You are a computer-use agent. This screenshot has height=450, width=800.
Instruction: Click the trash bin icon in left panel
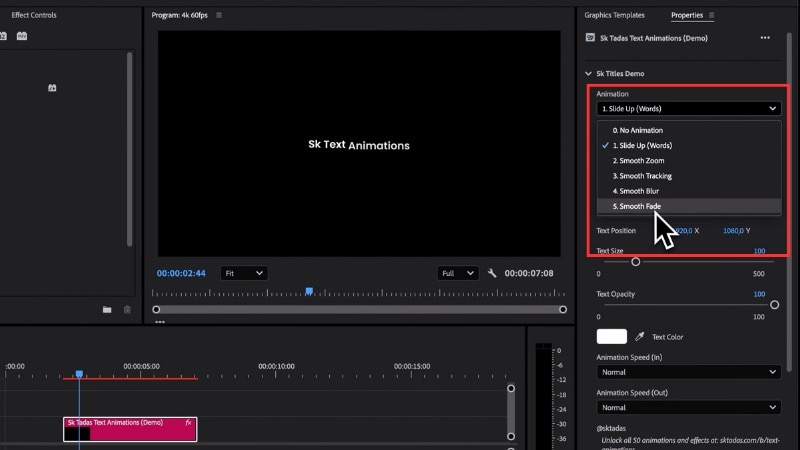(128, 310)
